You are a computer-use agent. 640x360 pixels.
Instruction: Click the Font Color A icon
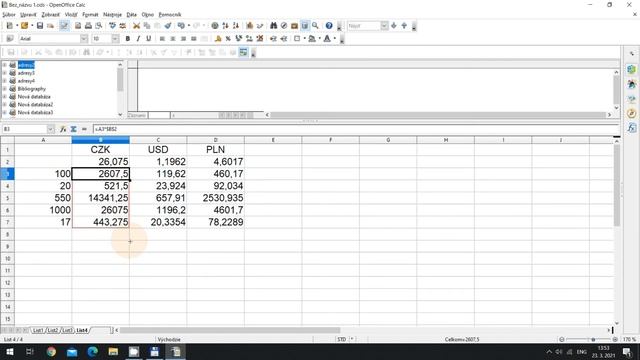pos(327,38)
